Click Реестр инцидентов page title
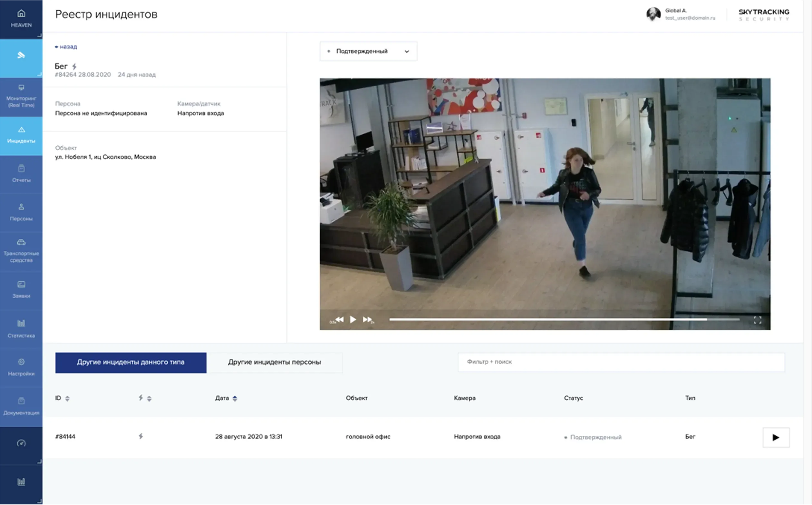812x505 pixels. [106, 15]
